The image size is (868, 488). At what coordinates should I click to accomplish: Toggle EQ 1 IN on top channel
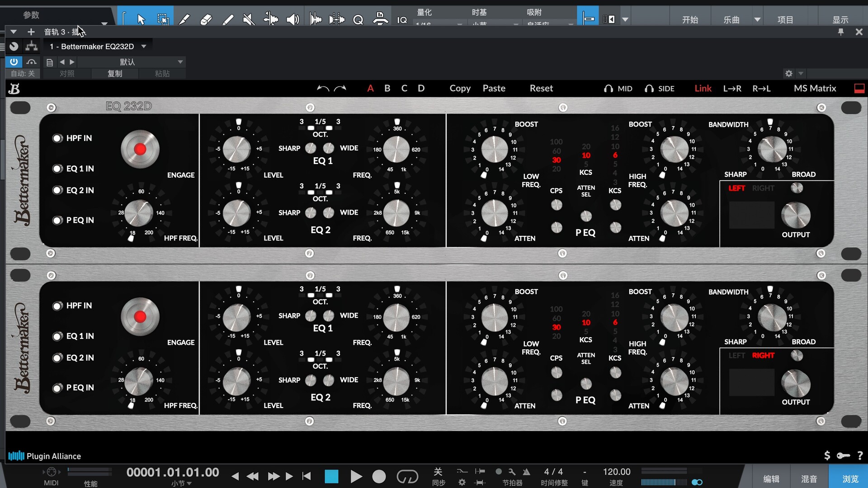[x=57, y=169]
